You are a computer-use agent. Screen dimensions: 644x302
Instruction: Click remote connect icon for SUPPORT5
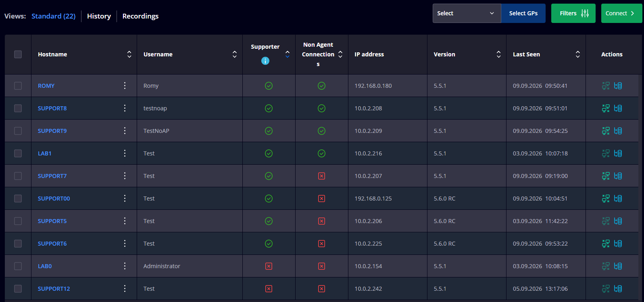click(x=606, y=221)
